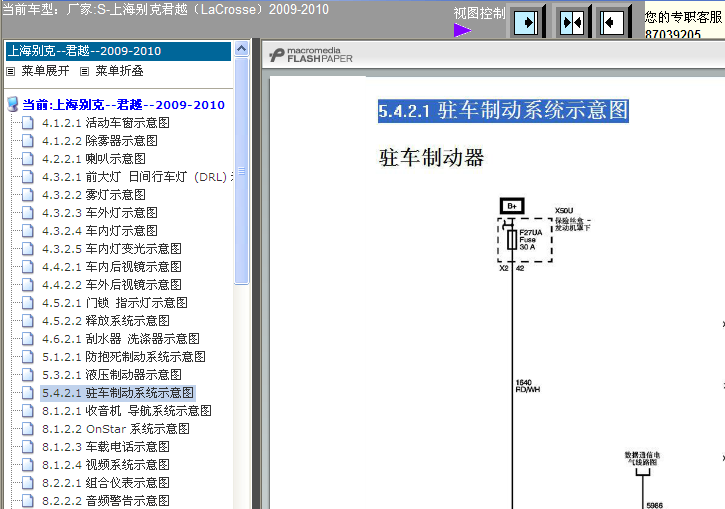Screen dimensions: 725x509
Task: Click the X50U fuse box label
Action: [564, 211]
